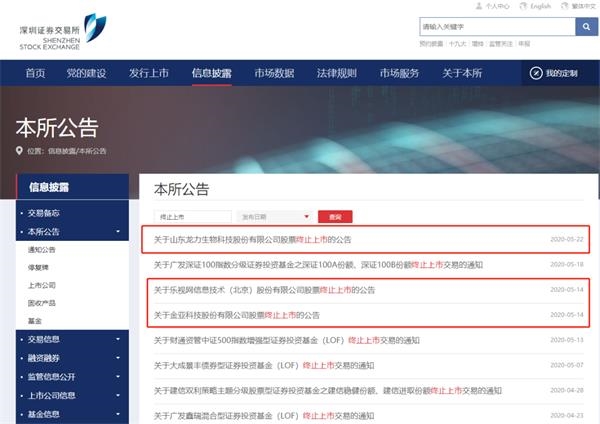Viewport: 600px width, 424px height.
Task: Click hot keyword 监管关注
Action: point(501,44)
